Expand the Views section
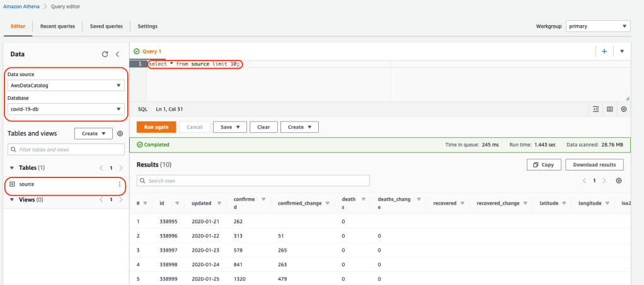This screenshot has width=644, height=285. (x=13, y=199)
